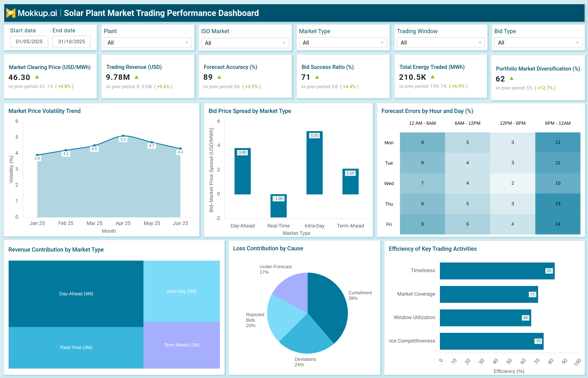The height and width of the screenshot is (378, 588).
Task: Click the Loss Contribution by Cause title
Action: [268, 248]
